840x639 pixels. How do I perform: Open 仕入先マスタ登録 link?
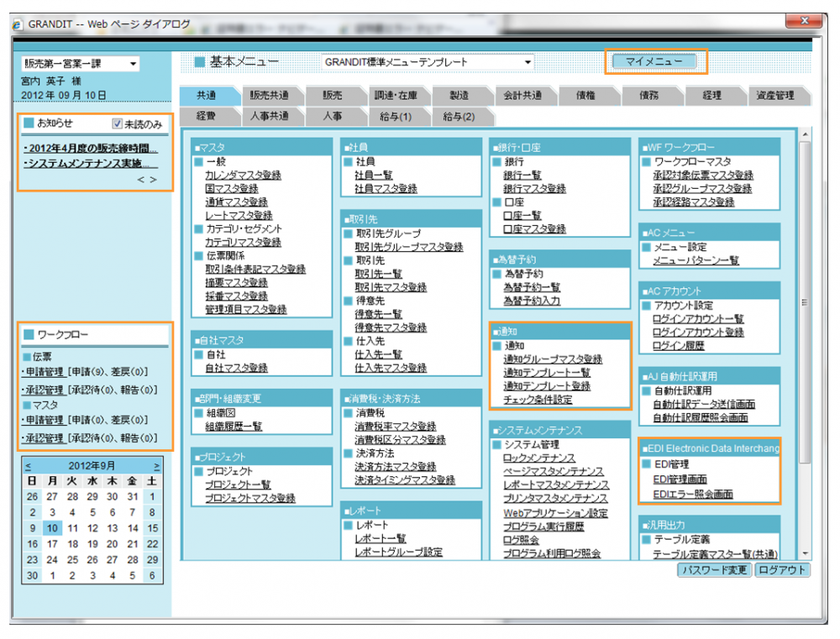[x=391, y=368]
